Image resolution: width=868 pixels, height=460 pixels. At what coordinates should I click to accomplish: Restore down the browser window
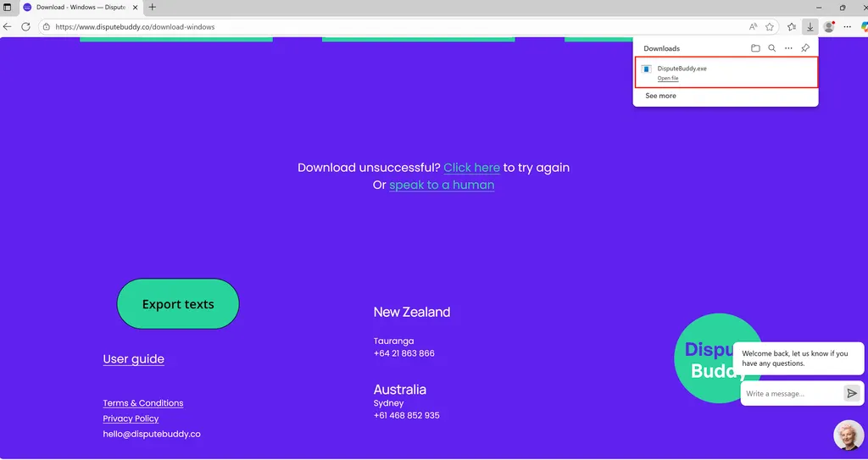coord(843,7)
